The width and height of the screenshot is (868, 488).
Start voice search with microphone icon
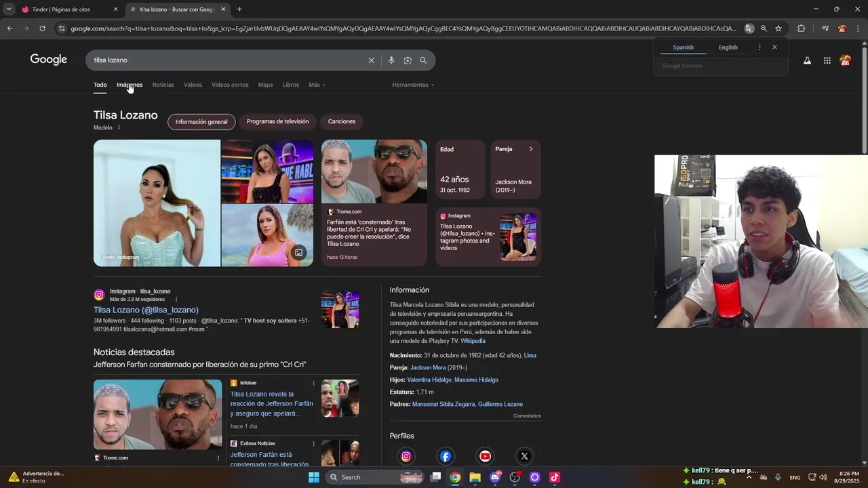pos(391,60)
